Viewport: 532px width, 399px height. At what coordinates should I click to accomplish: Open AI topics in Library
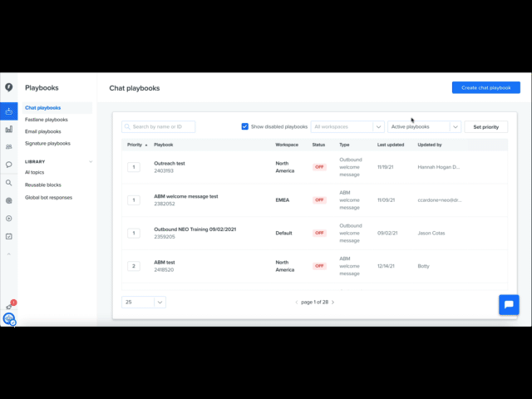[34, 172]
